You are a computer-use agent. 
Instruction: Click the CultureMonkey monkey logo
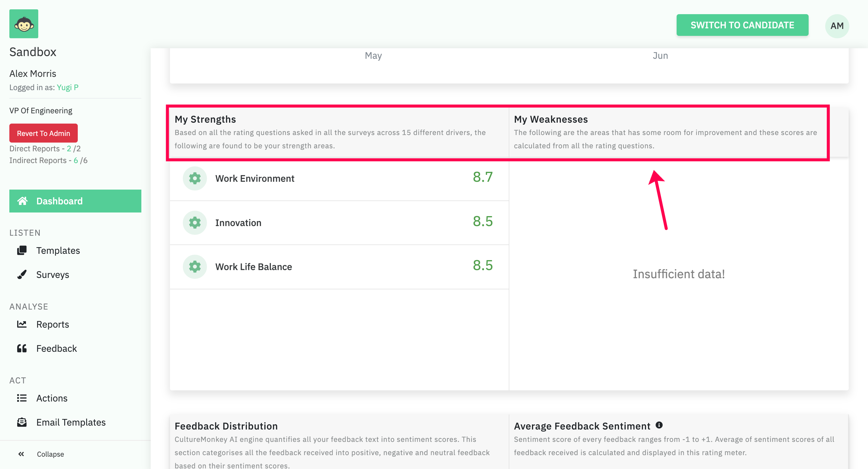click(x=24, y=24)
